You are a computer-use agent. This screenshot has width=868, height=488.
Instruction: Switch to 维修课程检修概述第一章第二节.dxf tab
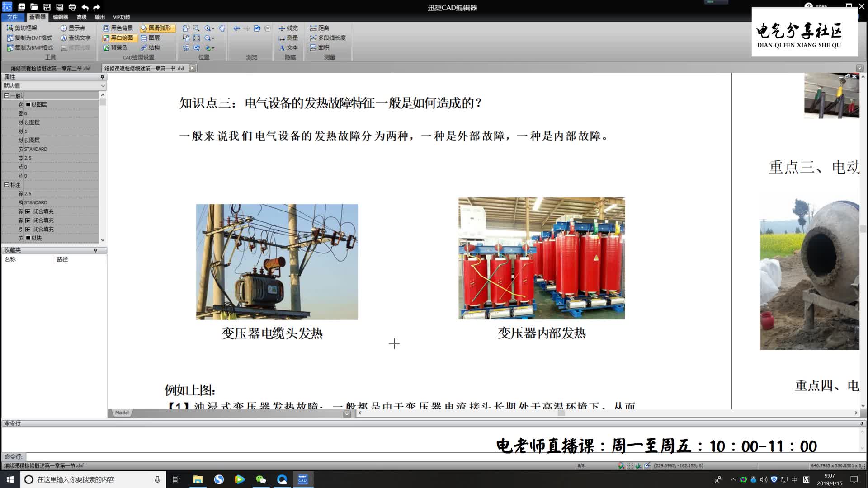[51, 69]
